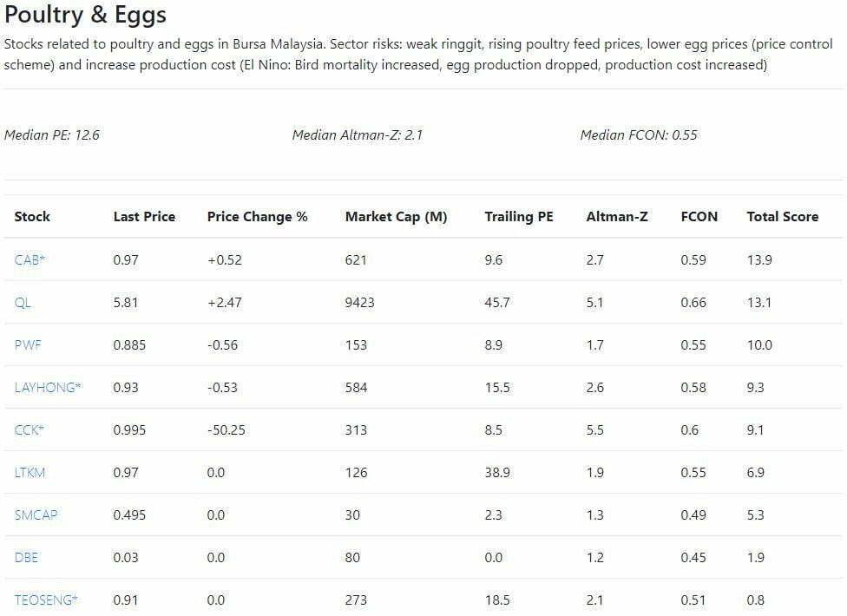Click the SMCAP stock link
The image size is (847, 616).
click(36, 514)
